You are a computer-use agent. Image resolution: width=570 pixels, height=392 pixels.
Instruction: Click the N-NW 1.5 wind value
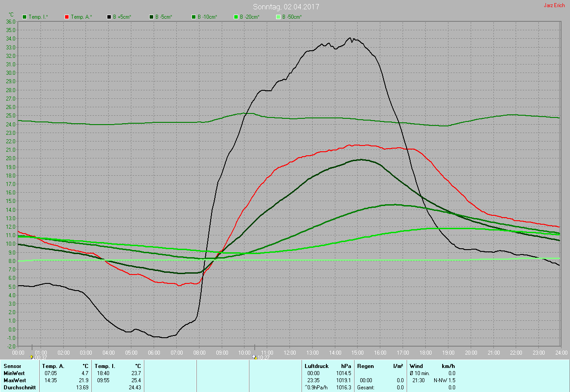tap(444, 380)
